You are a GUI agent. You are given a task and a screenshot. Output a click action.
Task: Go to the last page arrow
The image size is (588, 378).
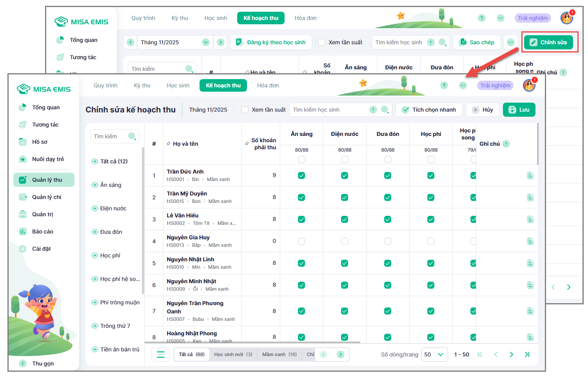527,354
